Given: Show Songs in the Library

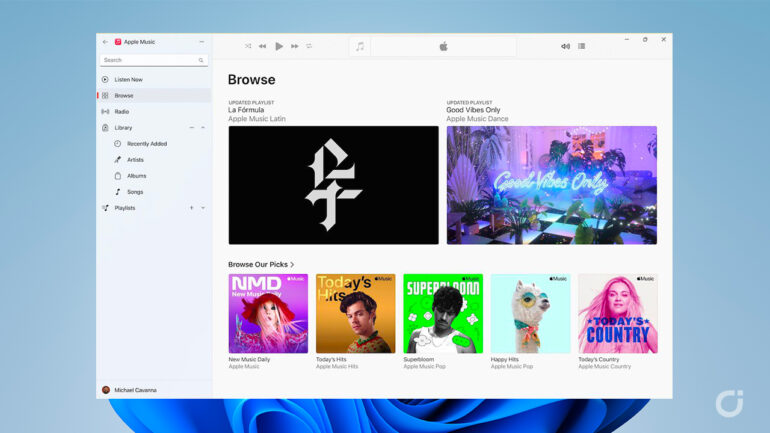Looking at the screenshot, I should point(134,192).
